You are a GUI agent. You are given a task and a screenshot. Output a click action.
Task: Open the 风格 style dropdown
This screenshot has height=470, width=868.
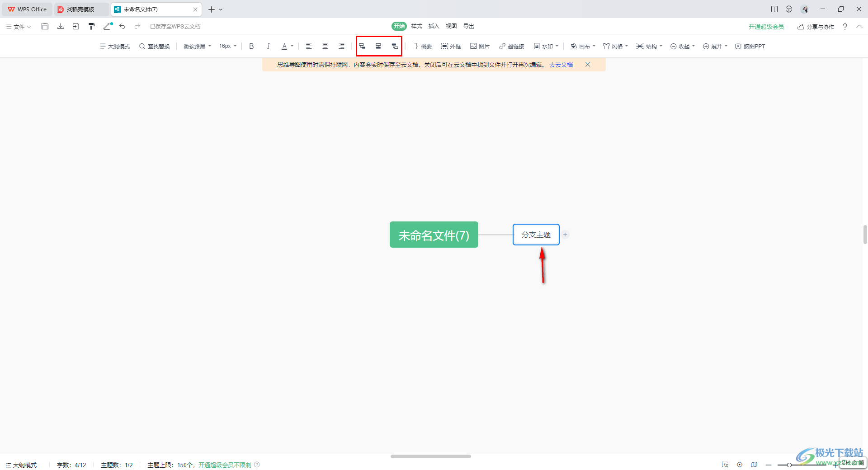(616, 46)
